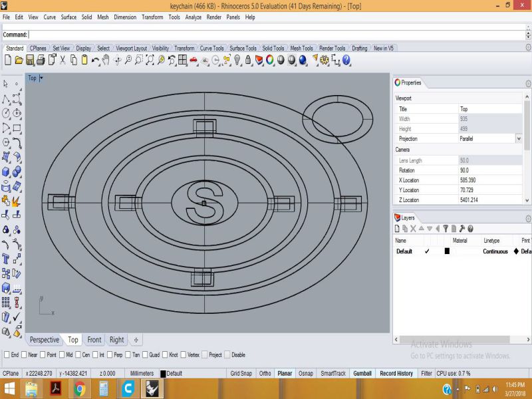Toggle Grid Snap in the status bar
This screenshot has width=532, height=399.
pos(241,374)
